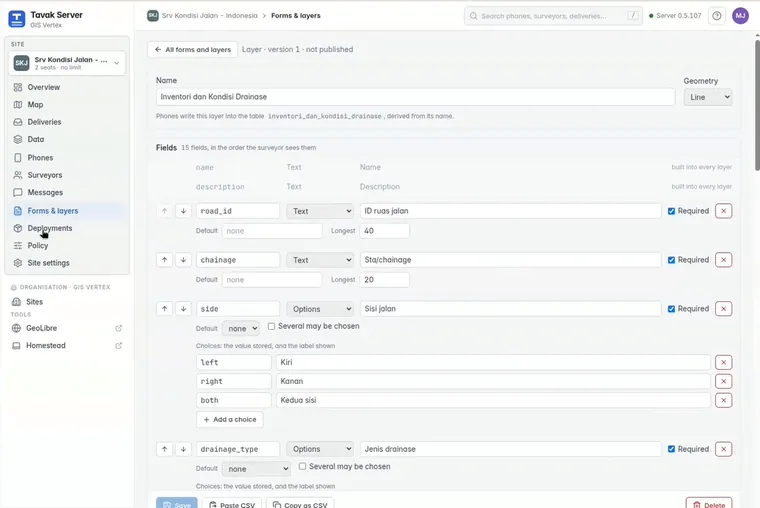This screenshot has width=760, height=508.
Task: Open Phones in the sidebar
Action: coord(67,158)
